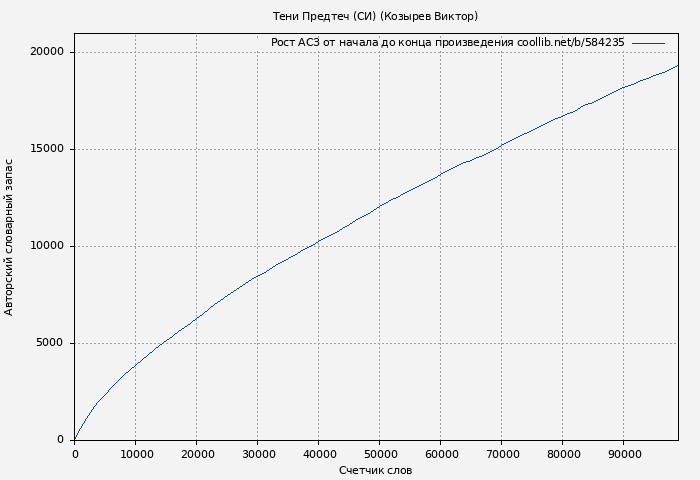
Task: Click the blue legend line sample
Action: 648,43
